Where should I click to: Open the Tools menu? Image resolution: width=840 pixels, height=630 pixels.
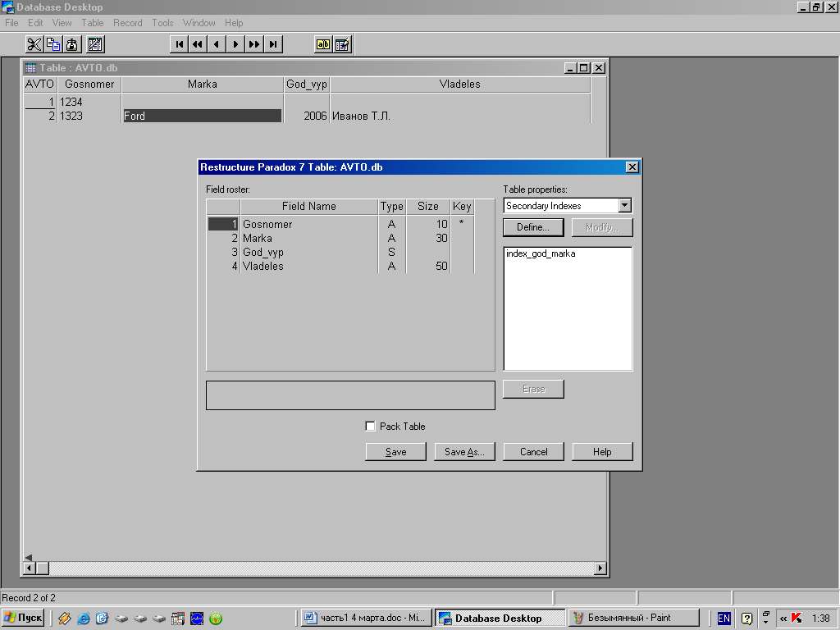pyautogui.click(x=162, y=23)
